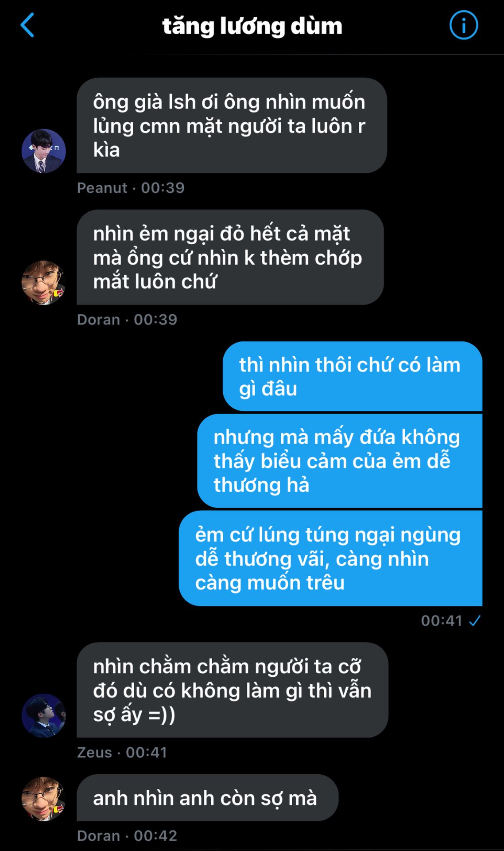Tap Peanut's profile avatar

click(43, 151)
